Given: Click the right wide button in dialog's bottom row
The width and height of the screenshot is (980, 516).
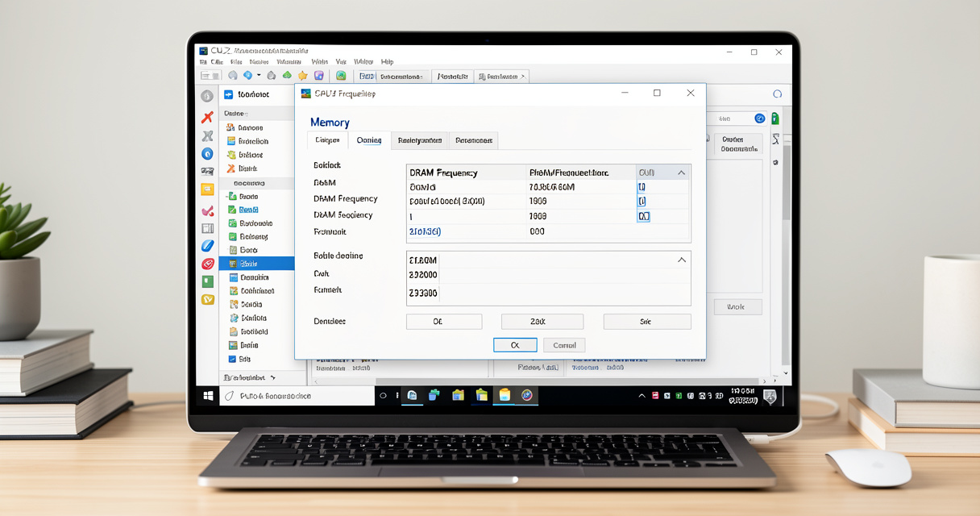Looking at the screenshot, I should (x=647, y=322).
